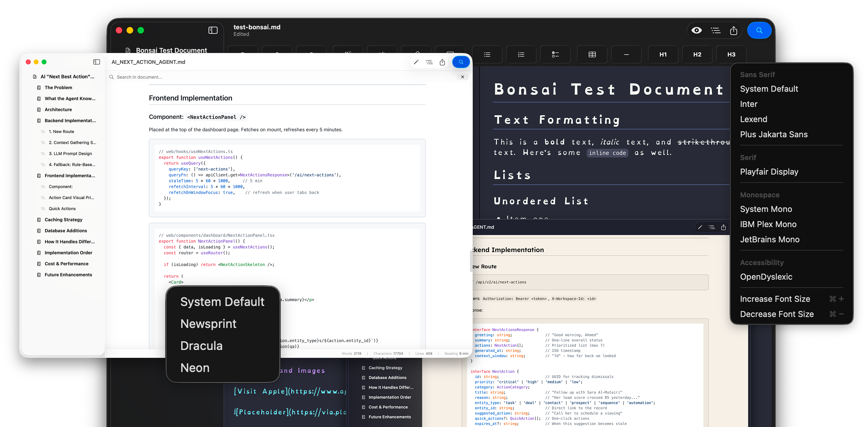
Task: Click the share icon in the beige window toolbar
Action: coord(723,227)
